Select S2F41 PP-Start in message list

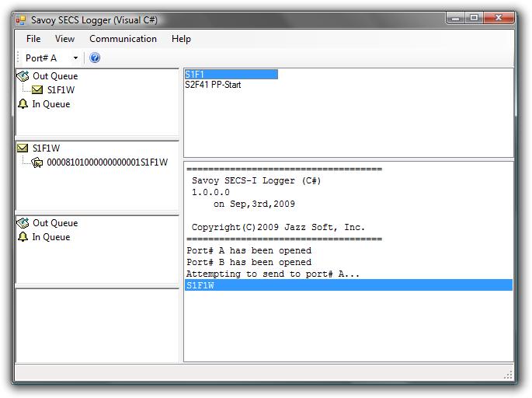tap(213, 85)
